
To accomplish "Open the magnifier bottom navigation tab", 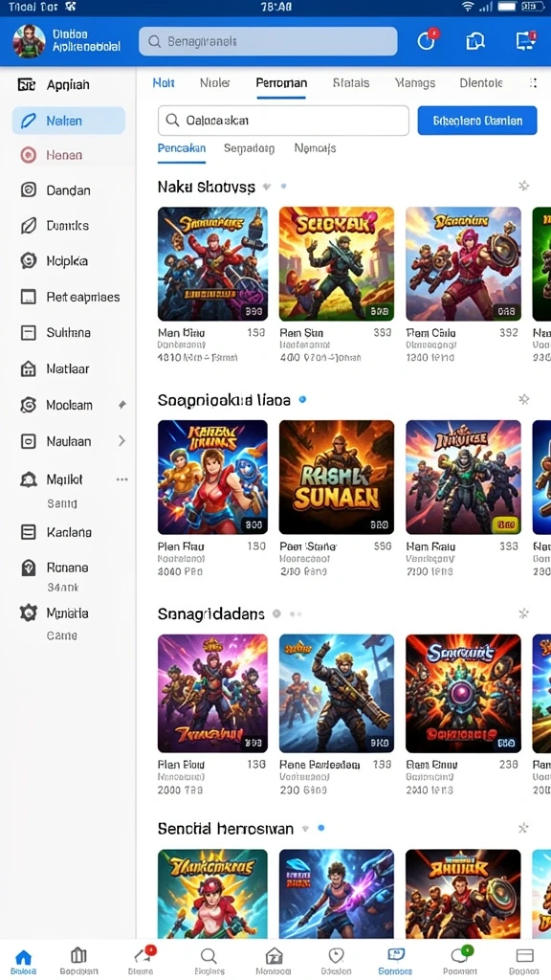I will coord(208,961).
